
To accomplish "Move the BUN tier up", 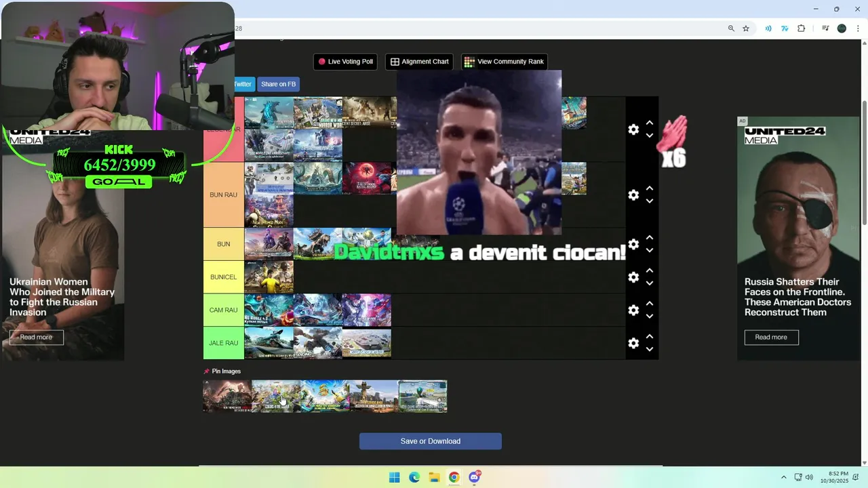I will tap(650, 237).
